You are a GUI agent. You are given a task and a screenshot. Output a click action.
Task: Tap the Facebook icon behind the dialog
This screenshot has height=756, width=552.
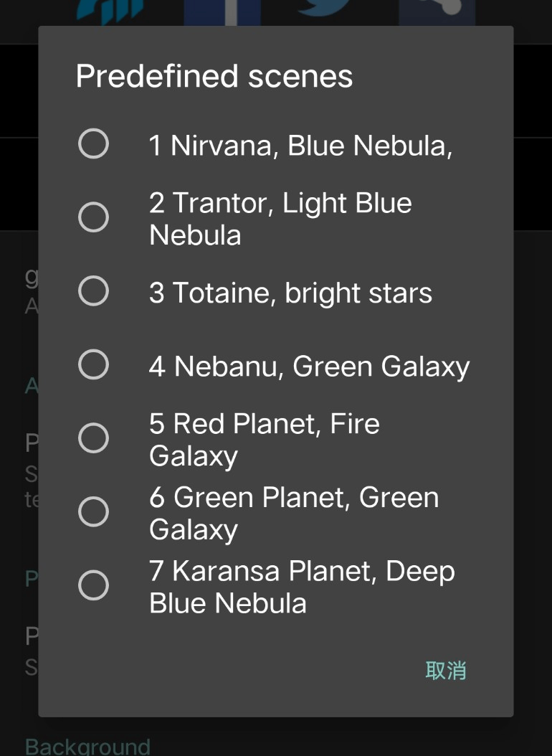tap(222, 12)
